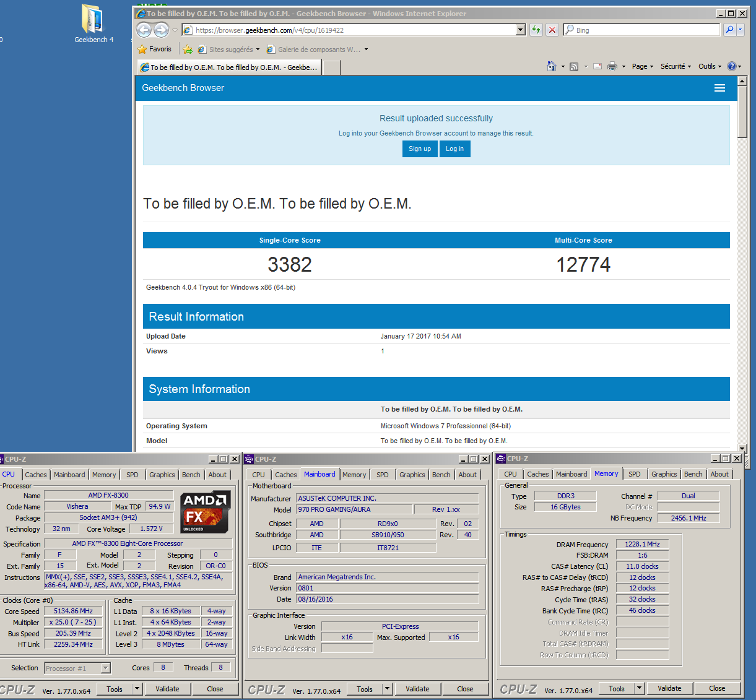Open SPD tab in Mainboard window
The height and width of the screenshot is (700, 756).
click(x=383, y=475)
